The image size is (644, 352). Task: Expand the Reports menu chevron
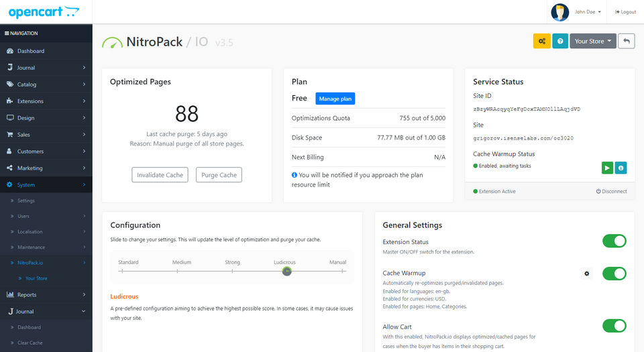click(84, 294)
